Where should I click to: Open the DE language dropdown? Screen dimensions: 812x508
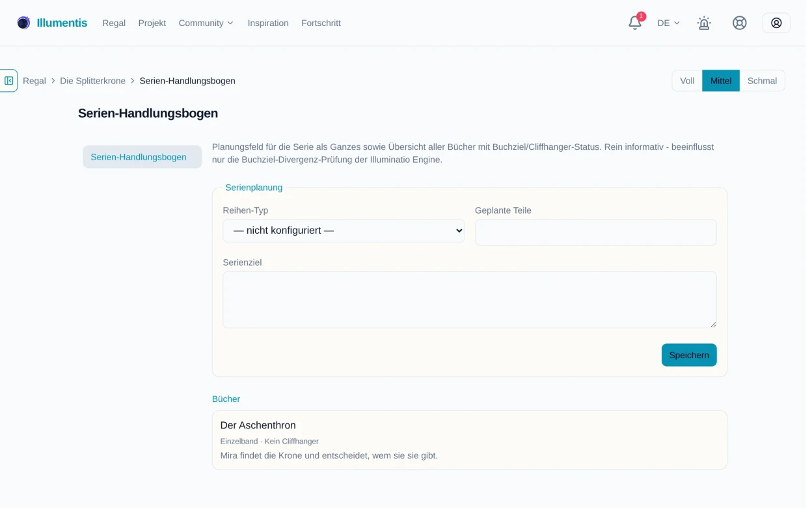(x=669, y=23)
